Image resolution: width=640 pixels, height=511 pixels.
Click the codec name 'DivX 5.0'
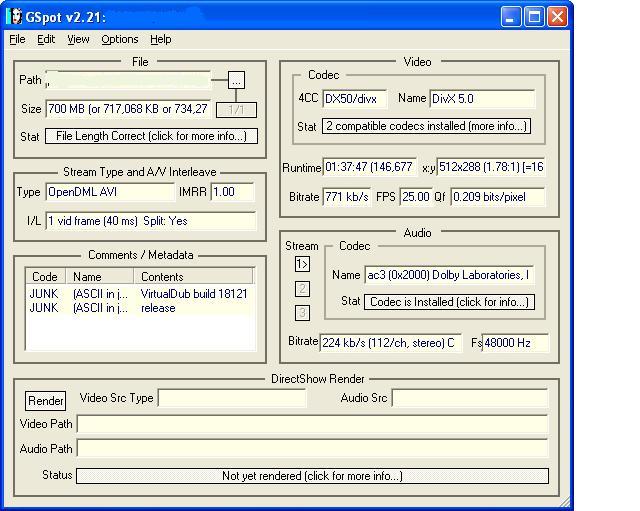(482, 99)
